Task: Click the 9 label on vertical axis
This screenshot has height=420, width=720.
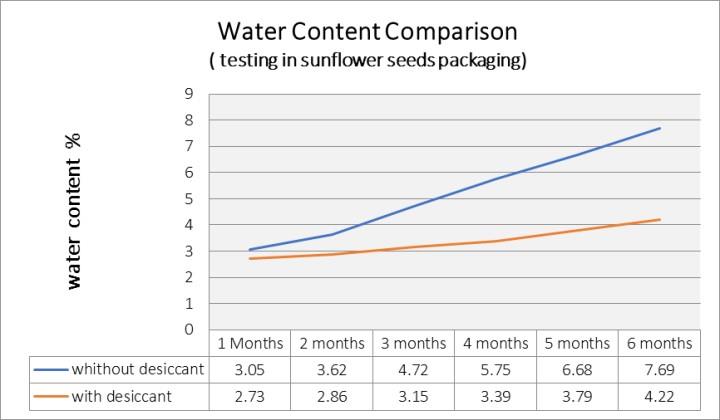Action: [x=189, y=94]
